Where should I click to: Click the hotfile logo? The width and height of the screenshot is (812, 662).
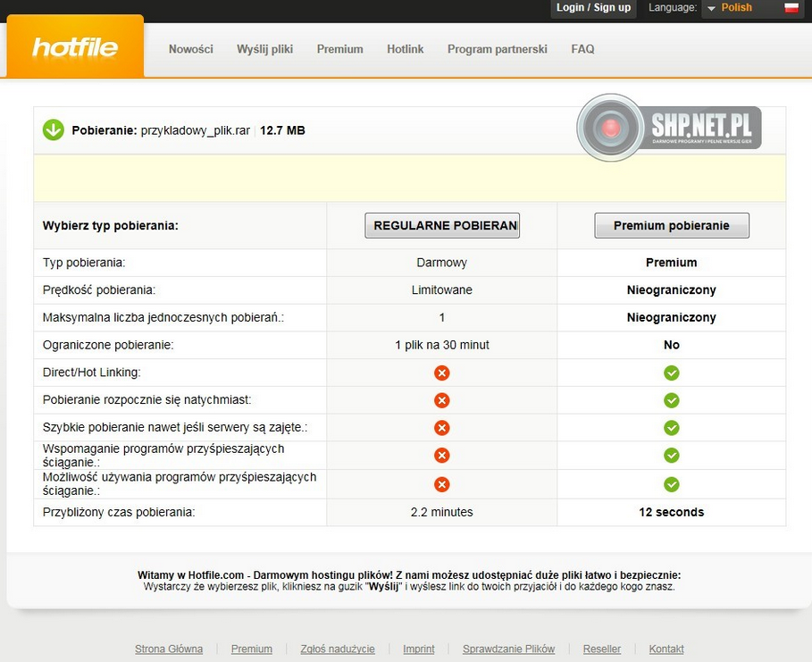(x=75, y=47)
